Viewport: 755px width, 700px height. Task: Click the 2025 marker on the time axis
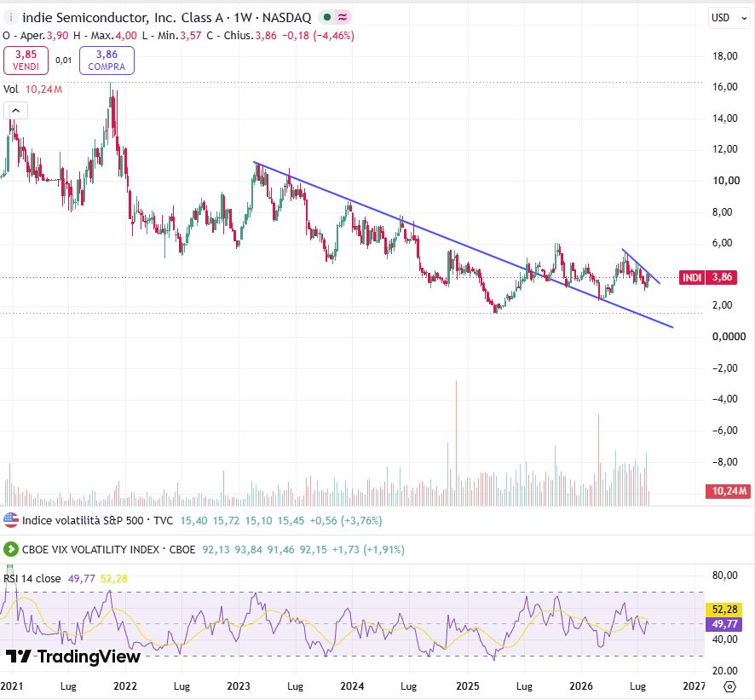pyautogui.click(x=468, y=686)
